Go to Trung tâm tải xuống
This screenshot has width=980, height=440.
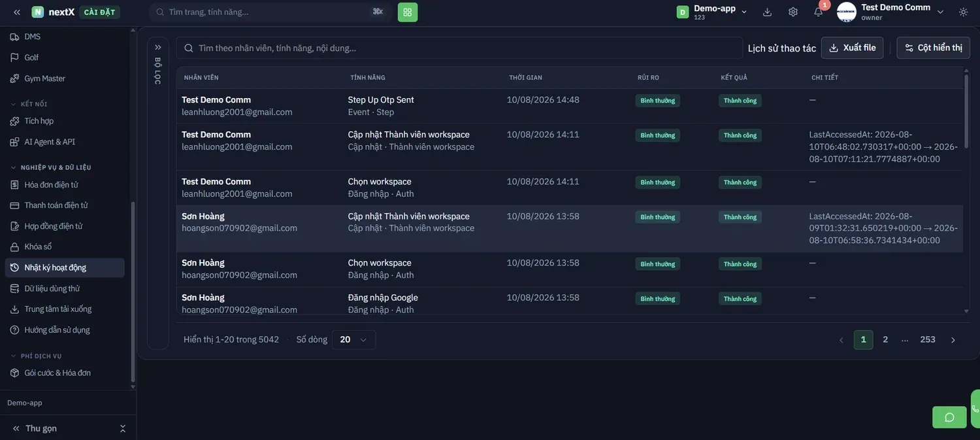pos(65,309)
